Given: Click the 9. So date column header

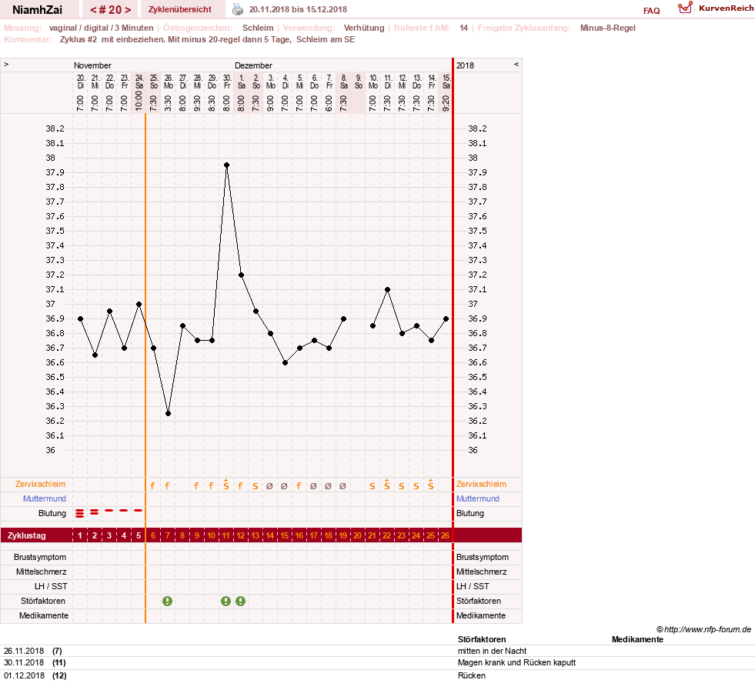Looking at the screenshot, I should 358,82.
